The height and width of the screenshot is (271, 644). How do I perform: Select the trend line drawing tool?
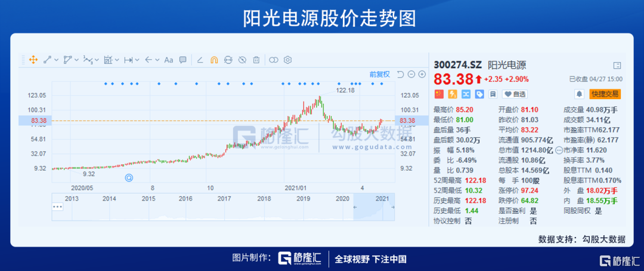pos(48,60)
